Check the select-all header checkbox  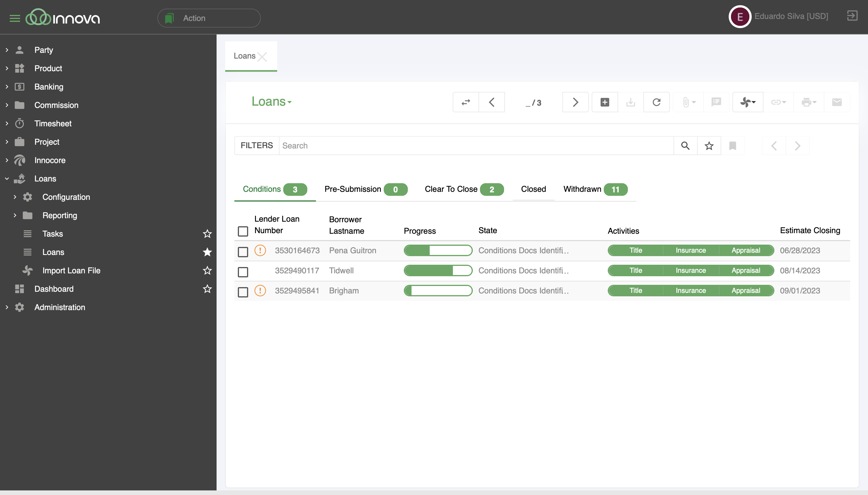[243, 231]
